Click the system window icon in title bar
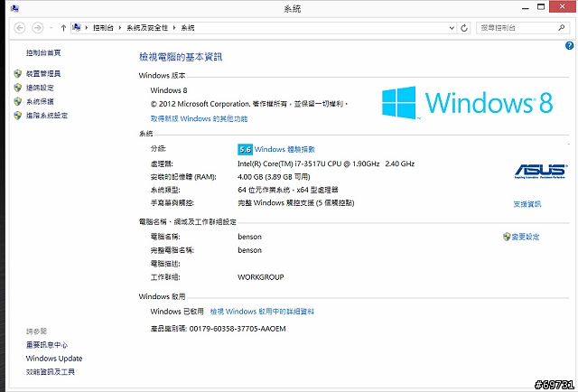Image resolution: width=578 pixels, height=392 pixels. coord(14,8)
